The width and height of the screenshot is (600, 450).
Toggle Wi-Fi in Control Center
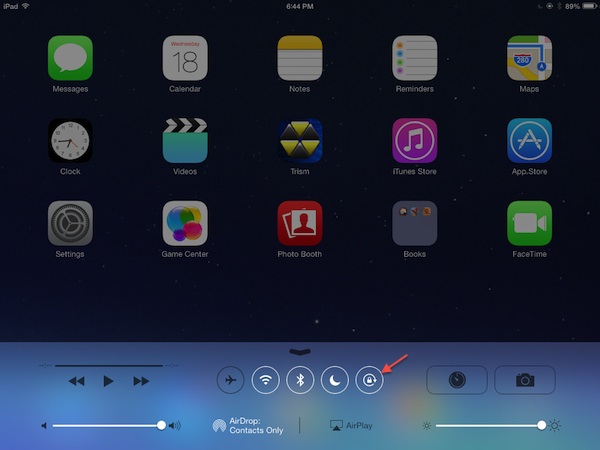click(265, 380)
